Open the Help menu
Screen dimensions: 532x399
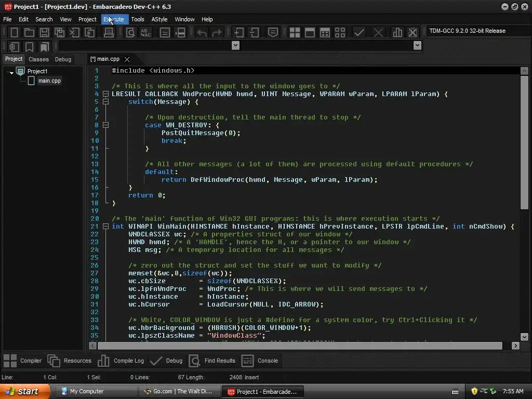coord(207,19)
